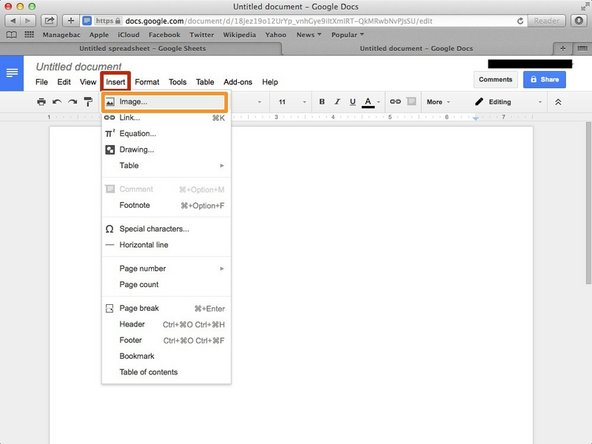Viewport: 592px width, 444px height.
Task: Choose Link... from the Insert menu
Action: pyautogui.click(x=166, y=118)
